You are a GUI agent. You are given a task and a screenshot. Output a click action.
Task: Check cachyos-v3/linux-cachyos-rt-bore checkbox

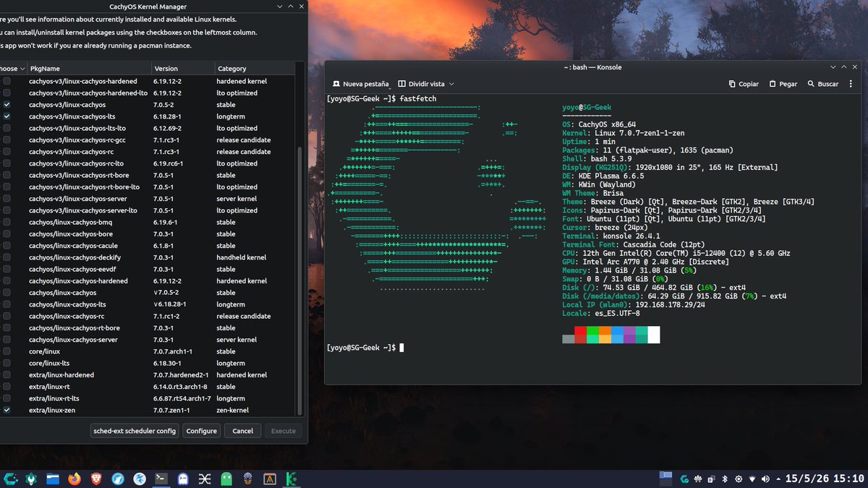click(x=7, y=175)
